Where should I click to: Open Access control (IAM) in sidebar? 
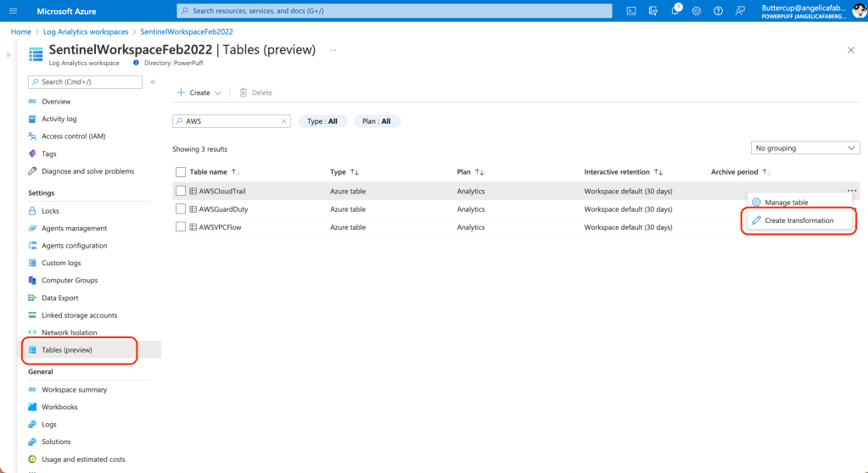pos(74,136)
